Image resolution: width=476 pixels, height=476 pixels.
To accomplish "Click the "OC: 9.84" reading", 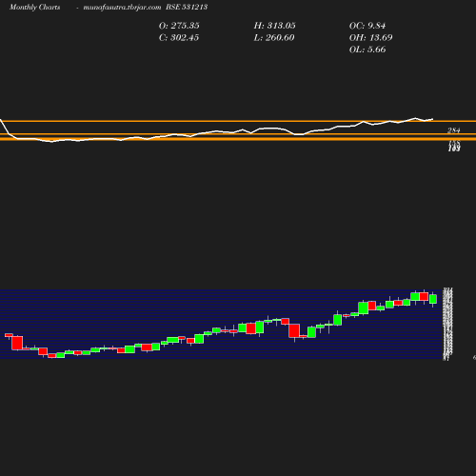I will click(367, 26).
